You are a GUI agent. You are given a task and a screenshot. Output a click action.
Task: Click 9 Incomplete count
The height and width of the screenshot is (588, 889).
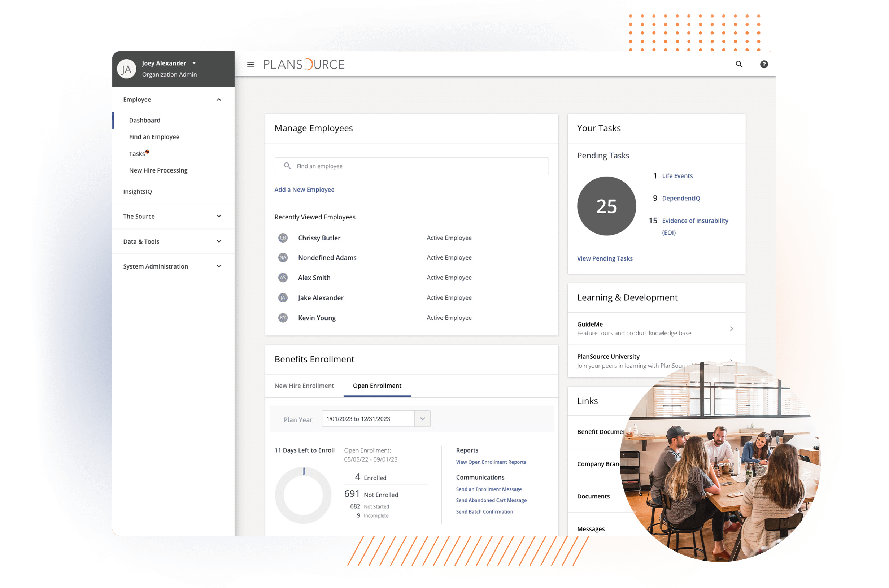358,515
